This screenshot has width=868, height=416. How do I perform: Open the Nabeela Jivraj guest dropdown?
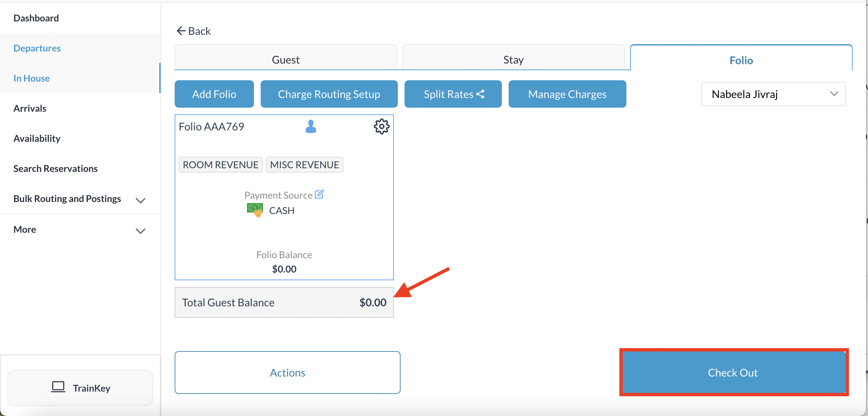click(773, 94)
